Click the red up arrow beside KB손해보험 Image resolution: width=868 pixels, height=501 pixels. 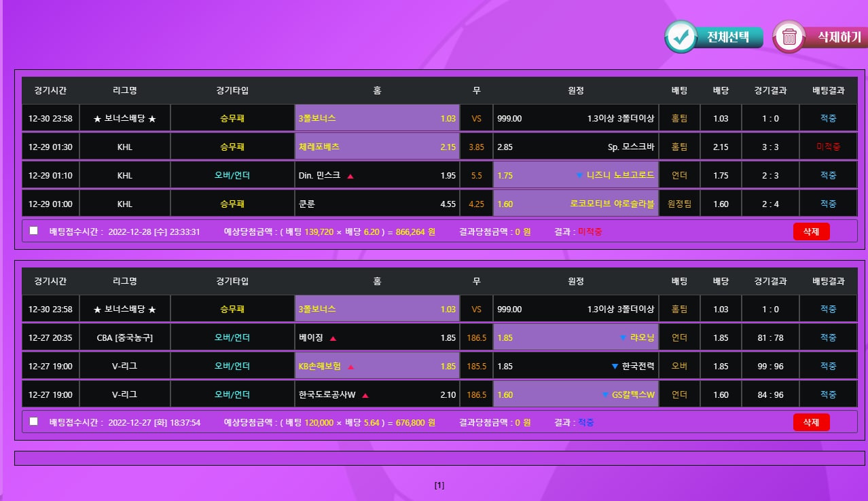(350, 367)
